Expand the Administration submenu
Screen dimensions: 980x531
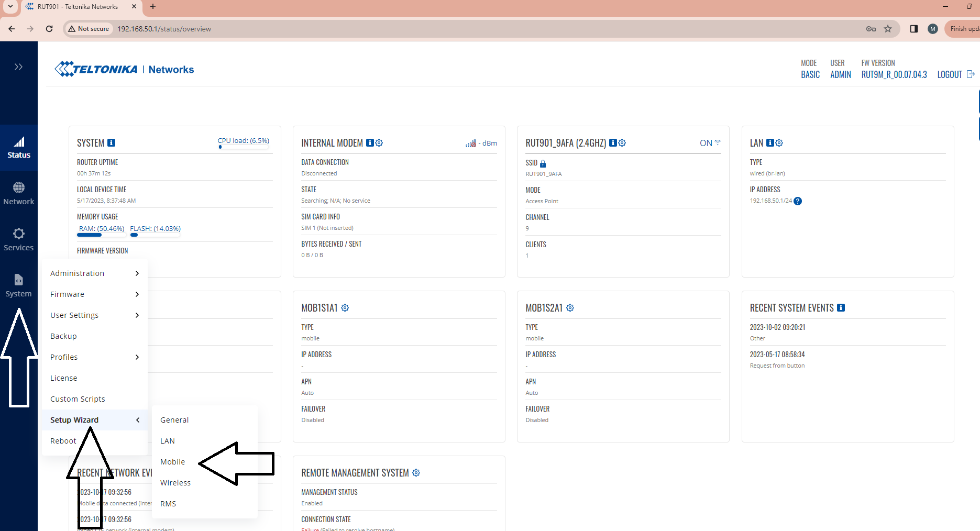(76, 273)
